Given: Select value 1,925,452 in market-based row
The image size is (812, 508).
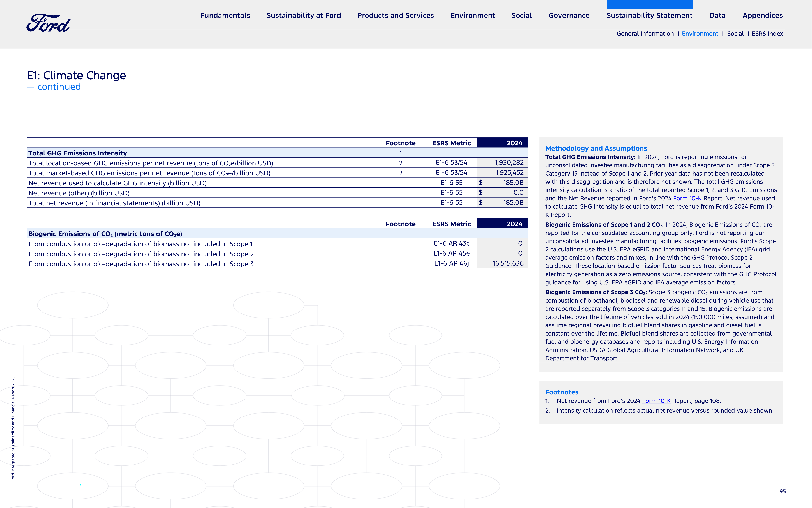Looking at the screenshot, I should (x=509, y=173).
